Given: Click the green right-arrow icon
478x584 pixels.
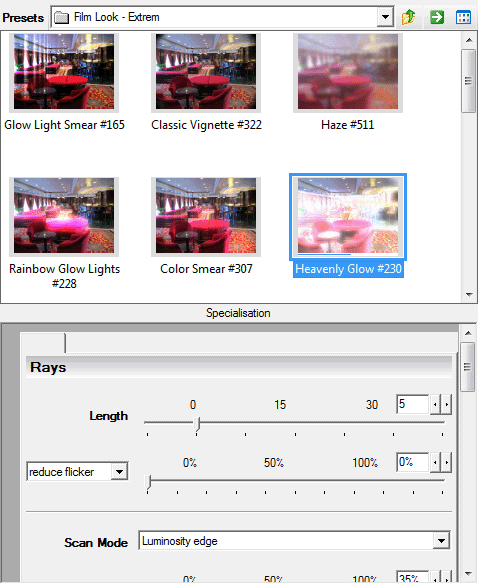Looking at the screenshot, I should tap(437, 17).
